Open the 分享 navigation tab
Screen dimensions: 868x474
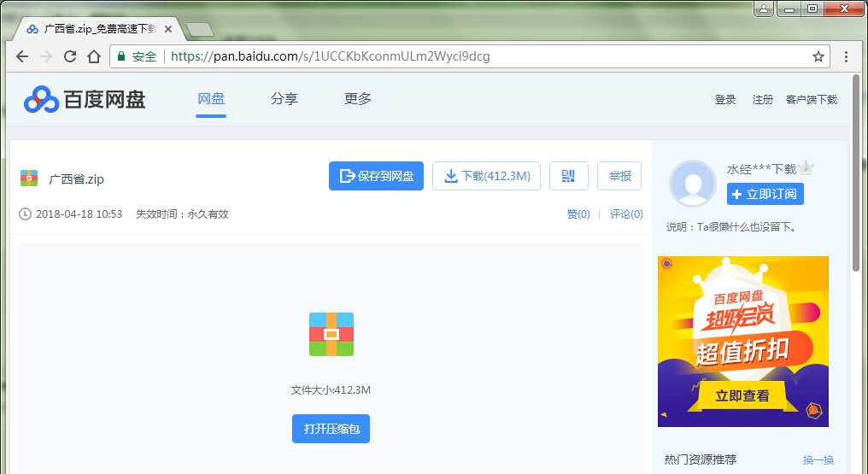[284, 99]
